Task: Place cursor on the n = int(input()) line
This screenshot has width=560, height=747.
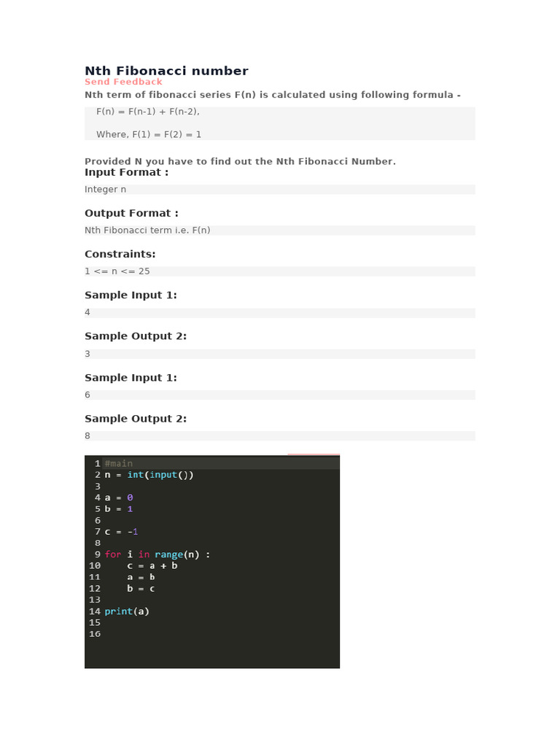Action: 149,475
